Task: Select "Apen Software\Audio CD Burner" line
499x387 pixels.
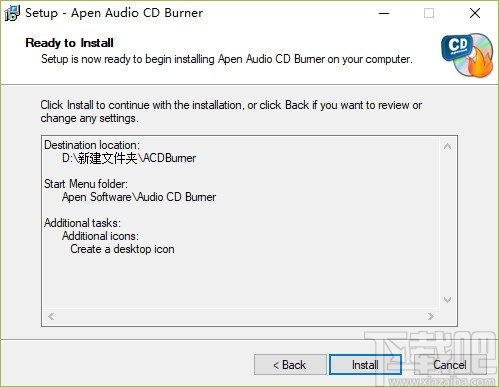Action: pyautogui.click(x=139, y=197)
